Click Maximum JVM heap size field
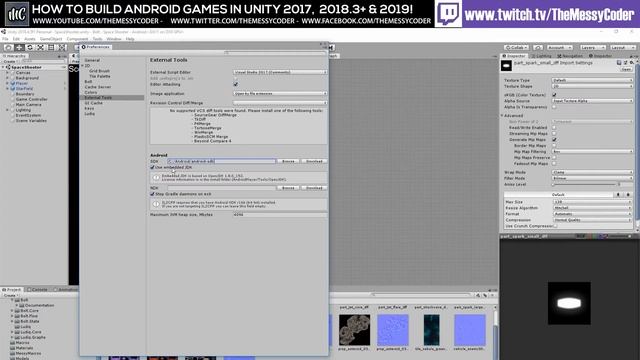This screenshot has width=640, height=360. click(280, 214)
